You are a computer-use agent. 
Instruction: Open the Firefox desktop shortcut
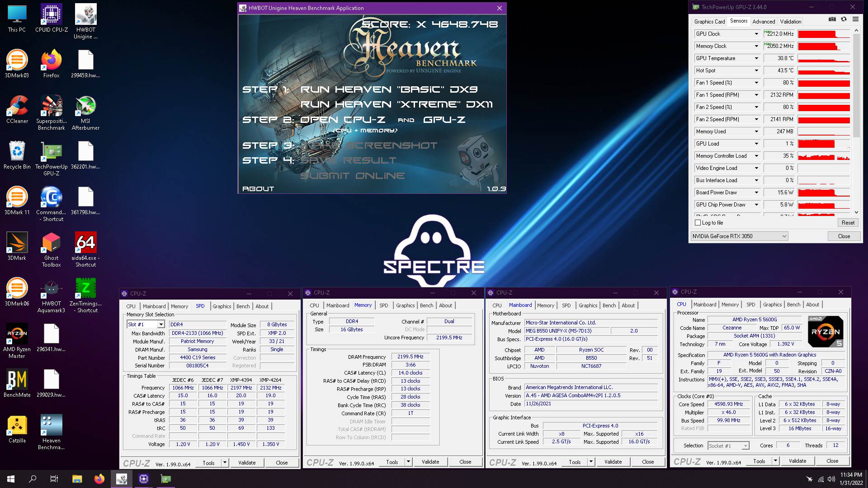click(52, 64)
